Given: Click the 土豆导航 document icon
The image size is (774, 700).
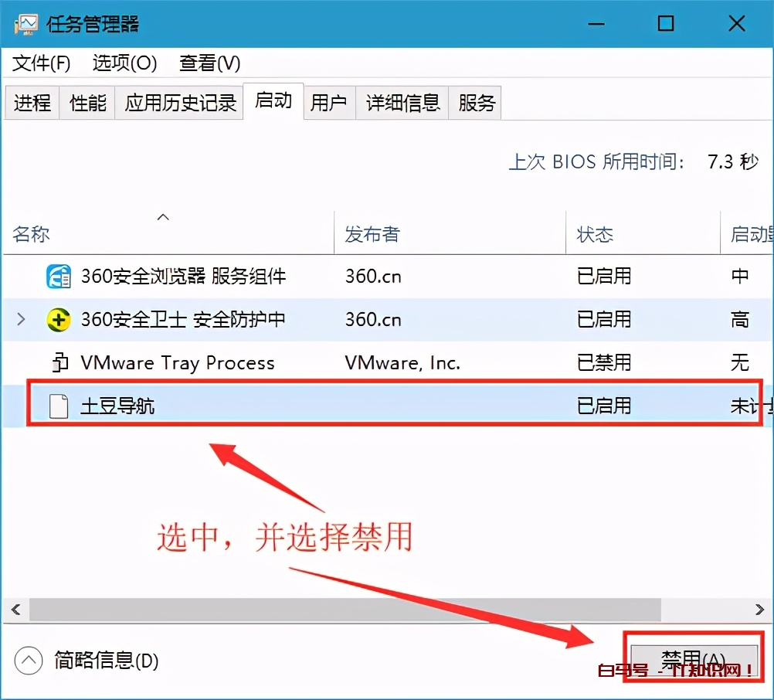Looking at the screenshot, I should (x=58, y=405).
